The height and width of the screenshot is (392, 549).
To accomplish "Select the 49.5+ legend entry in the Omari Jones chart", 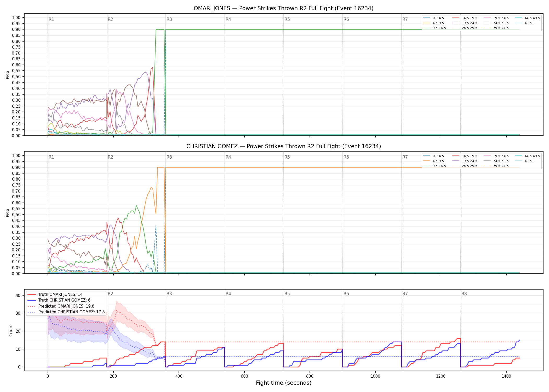I will 525,23.
